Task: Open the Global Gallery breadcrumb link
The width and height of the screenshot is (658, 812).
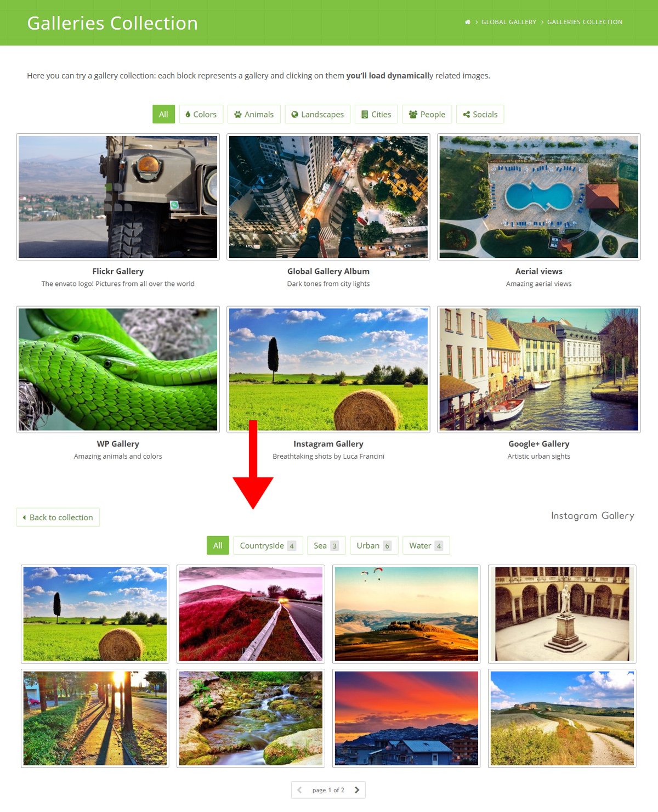Action: pyautogui.click(x=509, y=22)
